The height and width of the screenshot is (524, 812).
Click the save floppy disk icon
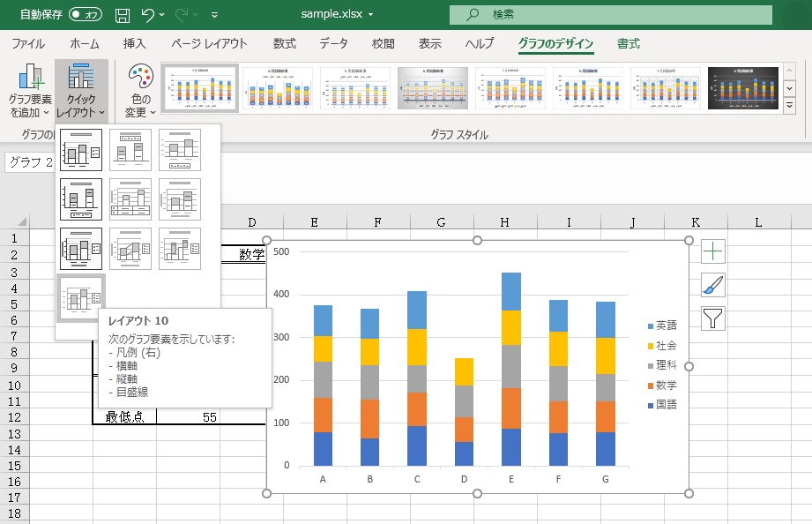coord(123,15)
